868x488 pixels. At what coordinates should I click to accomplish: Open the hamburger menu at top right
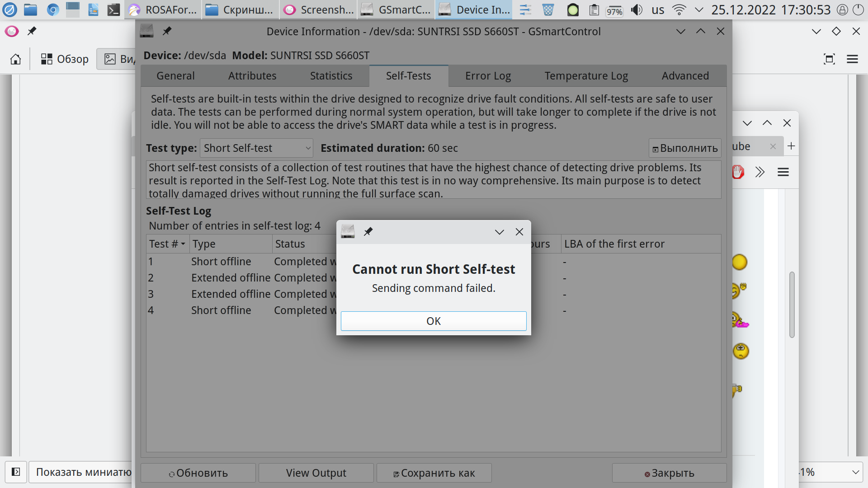tap(852, 59)
